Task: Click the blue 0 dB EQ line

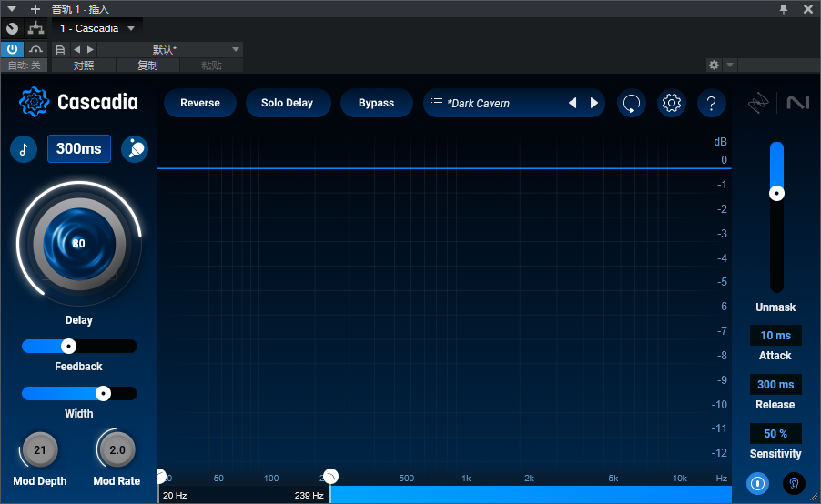Action: (x=444, y=168)
